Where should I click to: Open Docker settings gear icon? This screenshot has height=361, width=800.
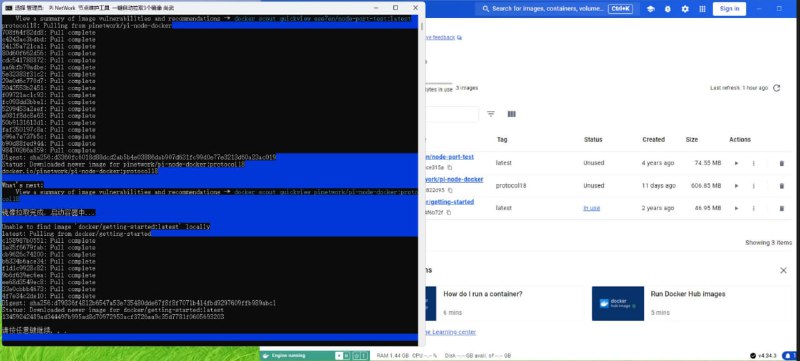[685, 9]
